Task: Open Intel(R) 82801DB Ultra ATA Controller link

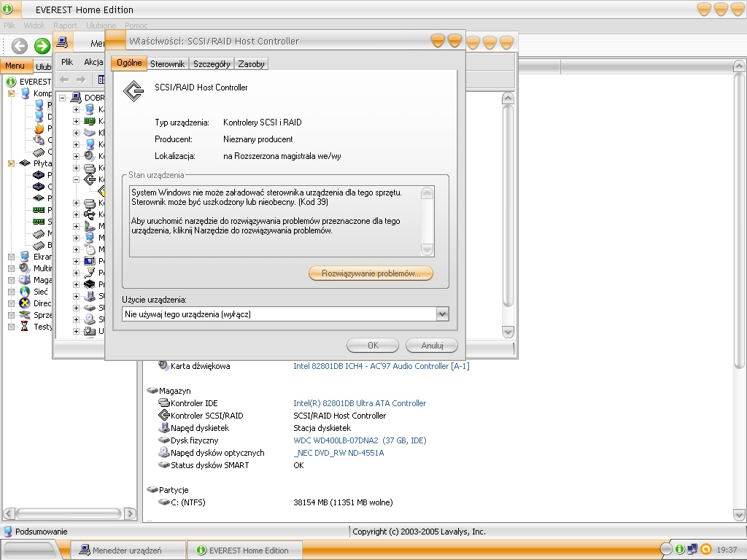Action: (x=360, y=402)
